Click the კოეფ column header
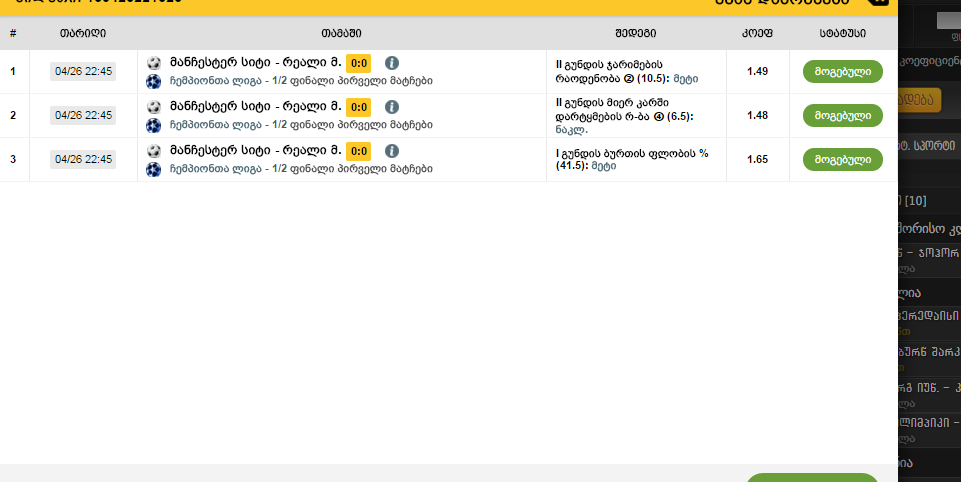The height and width of the screenshot is (482, 961). click(x=757, y=33)
